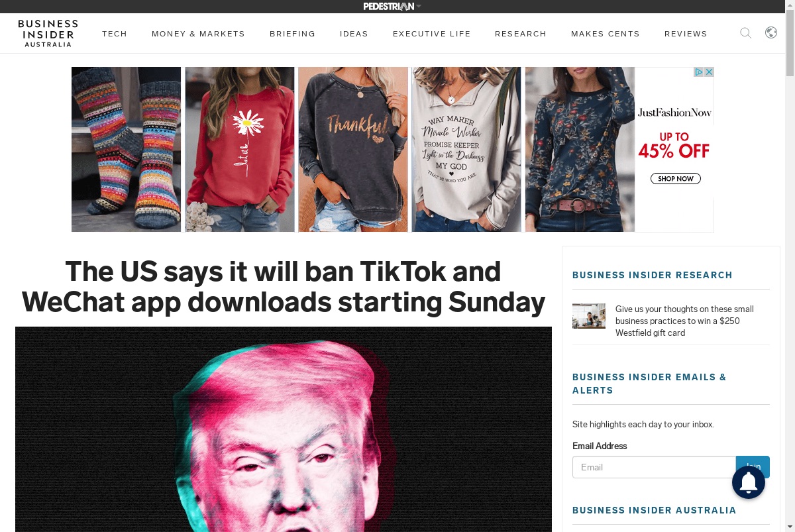The width and height of the screenshot is (795, 532).
Task: Click the striped socks ad image
Action: [x=126, y=149]
